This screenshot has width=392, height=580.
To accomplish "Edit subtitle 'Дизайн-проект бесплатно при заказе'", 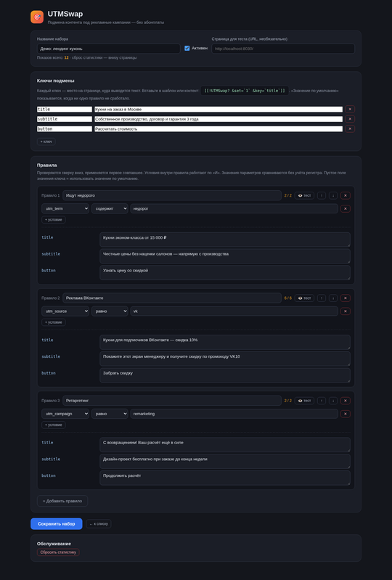I will (x=225, y=461).
